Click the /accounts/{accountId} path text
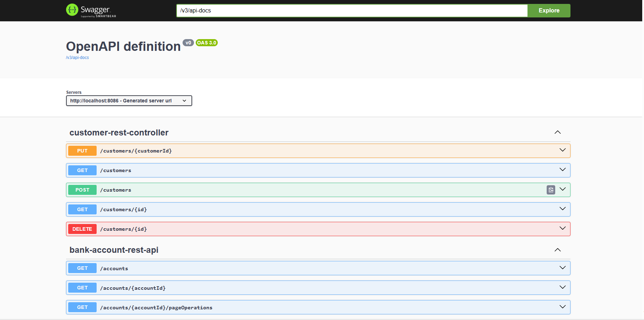This screenshot has height=320, width=644. (x=133, y=288)
